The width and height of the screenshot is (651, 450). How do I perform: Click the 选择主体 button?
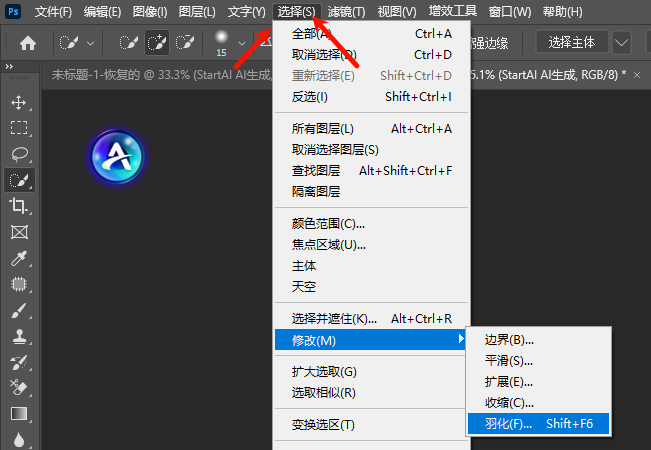tap(572, 43)
